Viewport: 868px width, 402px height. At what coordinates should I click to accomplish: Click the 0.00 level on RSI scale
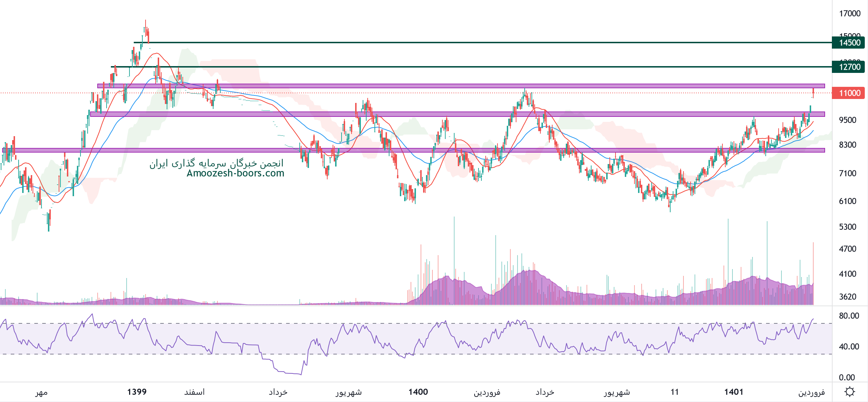point(847,377)
